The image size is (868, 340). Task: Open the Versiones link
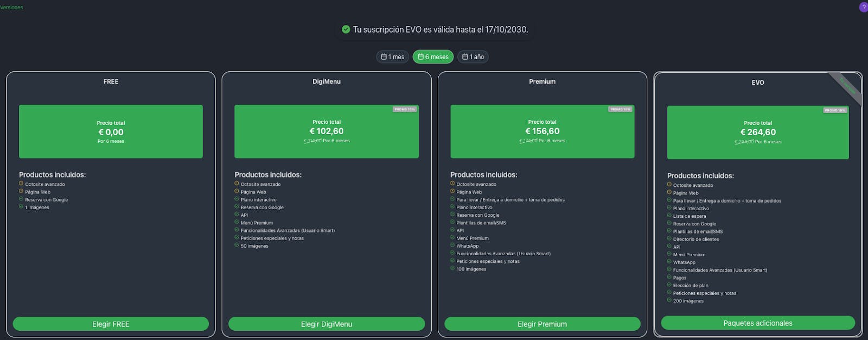click(x=11, y=8)
